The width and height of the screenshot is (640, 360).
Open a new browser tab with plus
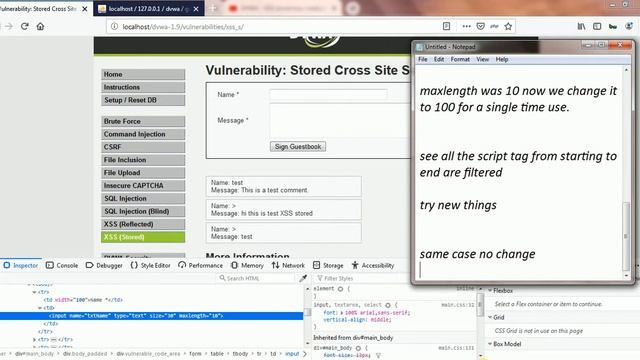click(213, 9)
